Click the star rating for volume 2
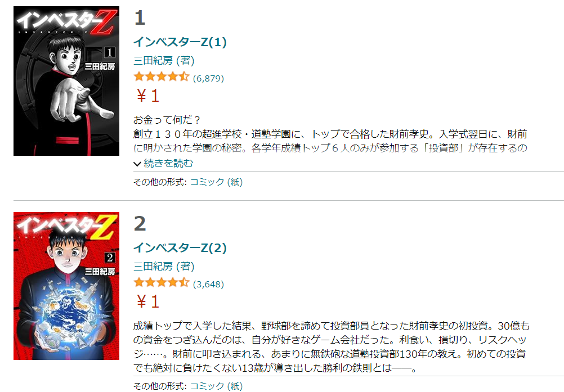This screenshot has height=392, width=564. point(161,282)
